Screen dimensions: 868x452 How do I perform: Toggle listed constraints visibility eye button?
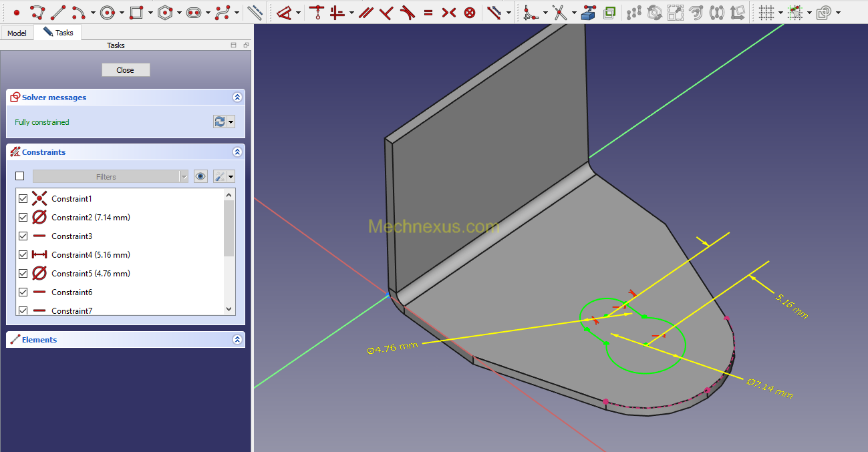(x=200, y=176)
